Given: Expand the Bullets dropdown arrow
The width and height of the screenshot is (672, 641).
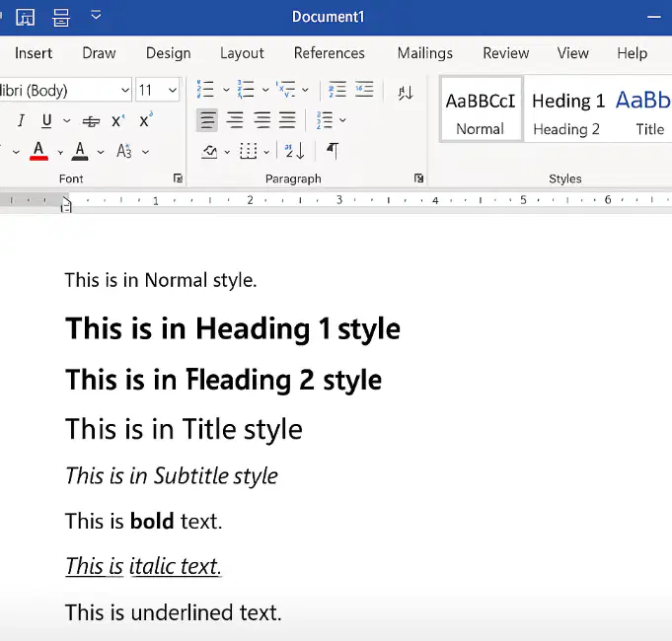Looking at the screenshot, I should 226,90.
